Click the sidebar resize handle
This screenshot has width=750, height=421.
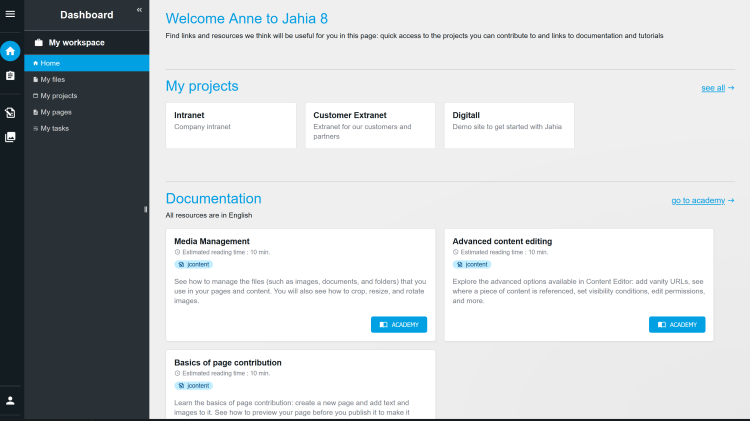145,209
